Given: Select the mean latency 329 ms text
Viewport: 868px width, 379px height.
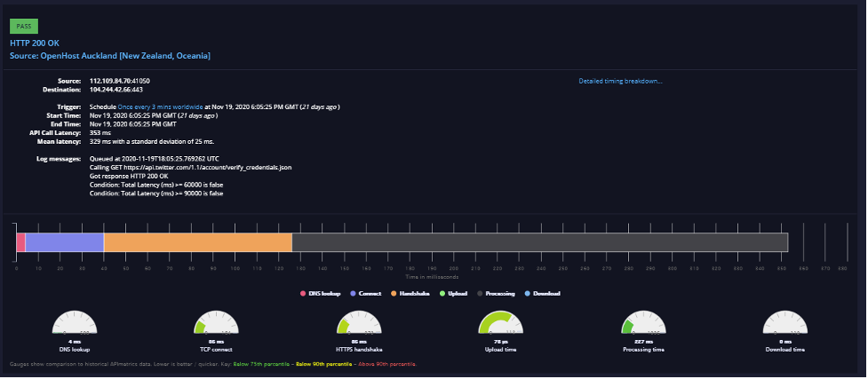Looking at the screenshot, I should point(152,142).
